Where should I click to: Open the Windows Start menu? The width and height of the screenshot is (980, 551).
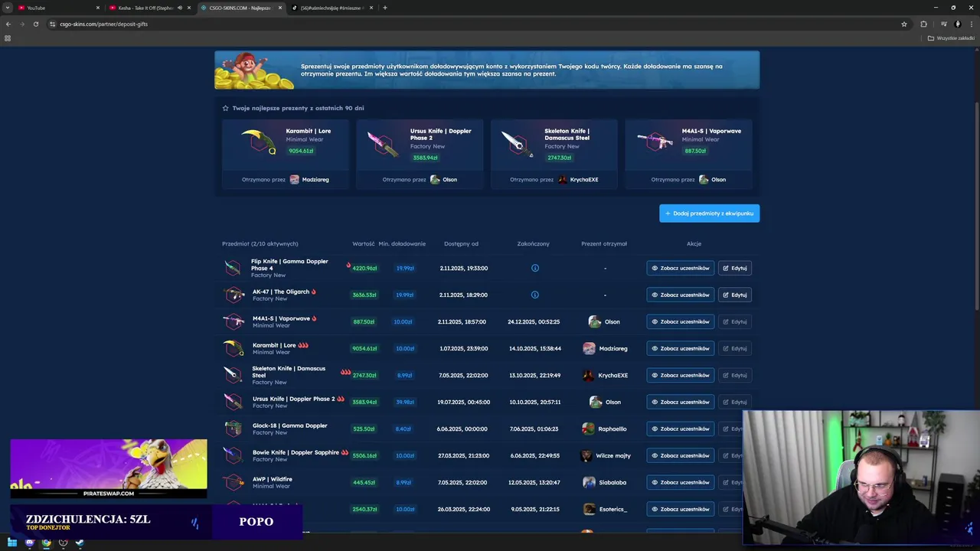click(x=12, y=543)
